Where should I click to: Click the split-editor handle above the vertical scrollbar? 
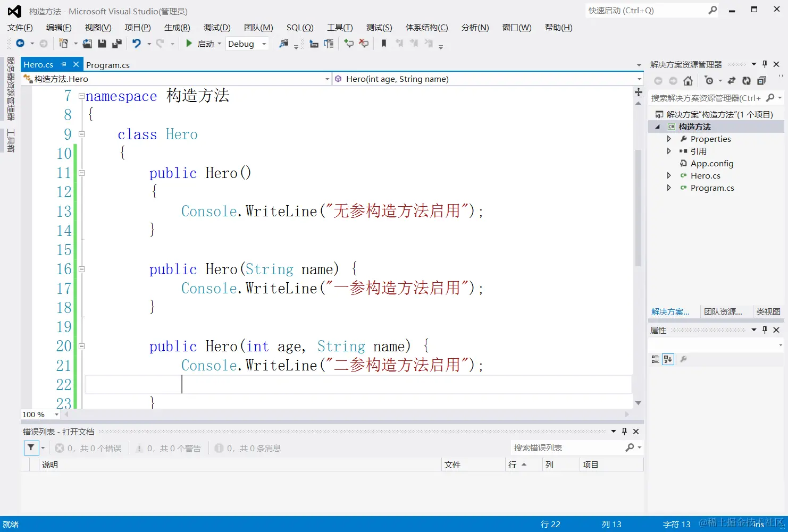pyautogui.click(x=639, y=92)
